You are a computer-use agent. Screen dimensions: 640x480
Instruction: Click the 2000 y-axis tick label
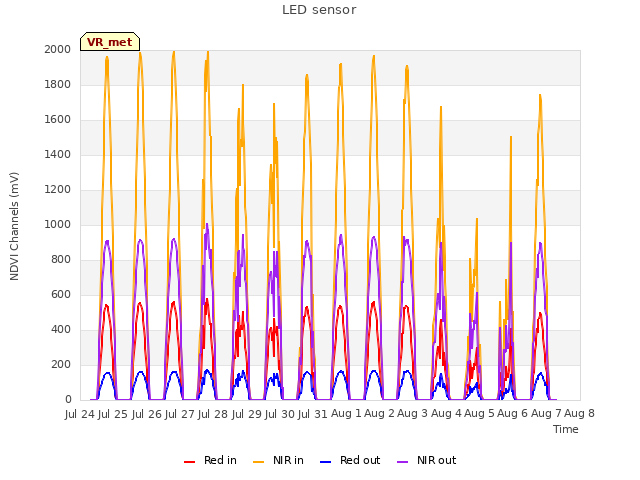[x=58, y=50]
